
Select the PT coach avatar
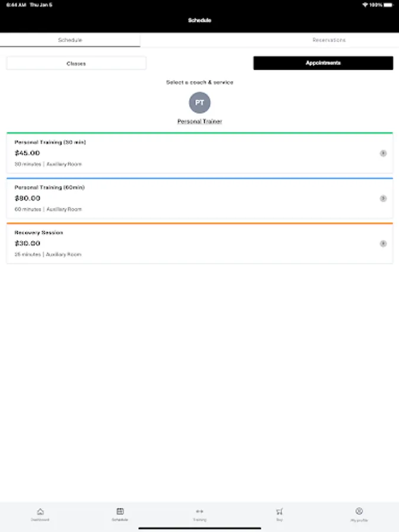coord(200,103)
